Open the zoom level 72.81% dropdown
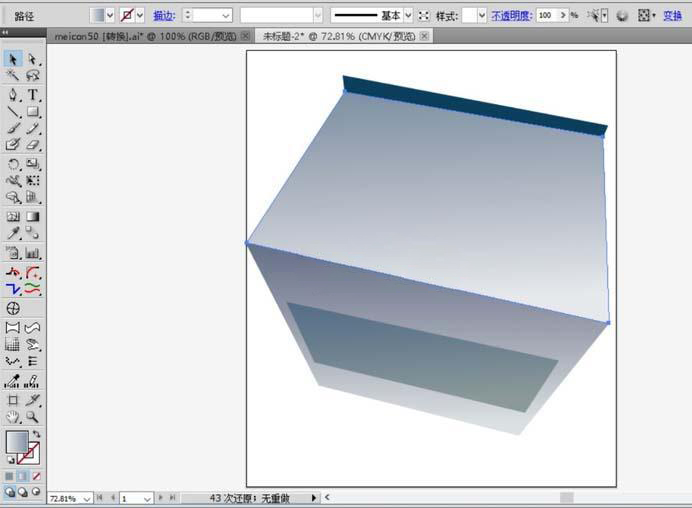Viewport: 692px width, 508px height. click(87, 498)
